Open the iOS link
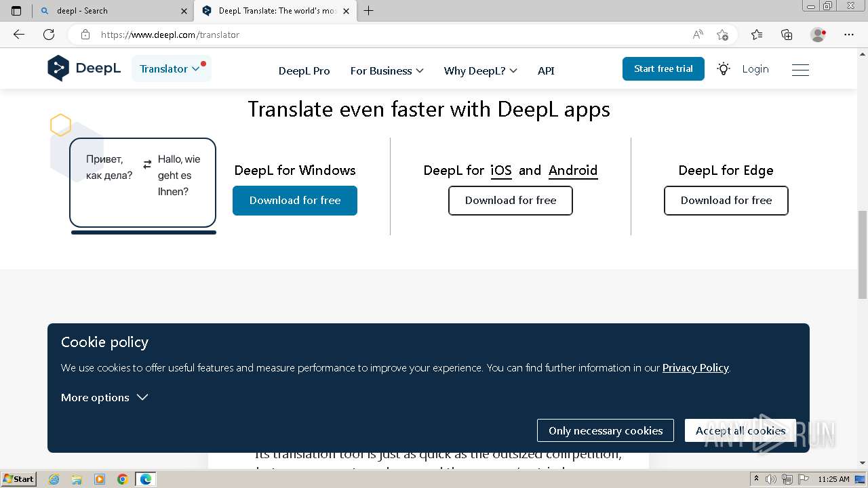This screenshot has height=488, width=868. (x=501, y=170)
